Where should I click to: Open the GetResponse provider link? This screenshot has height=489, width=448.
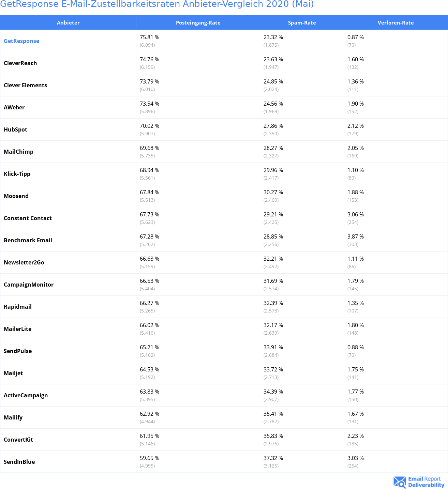pyautogui.click(x=21, y=41)
